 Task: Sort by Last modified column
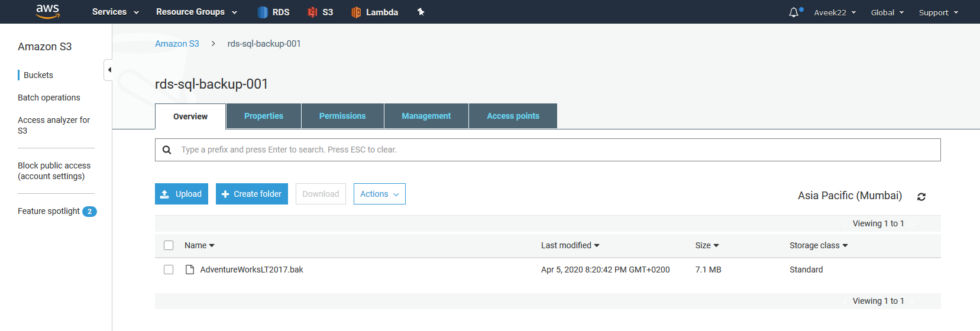coord(570,245)
